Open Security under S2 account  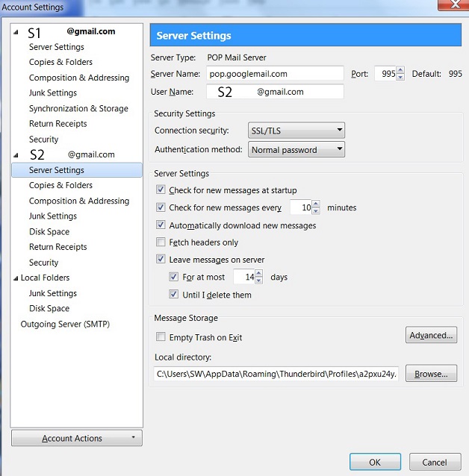coord(43,263)
